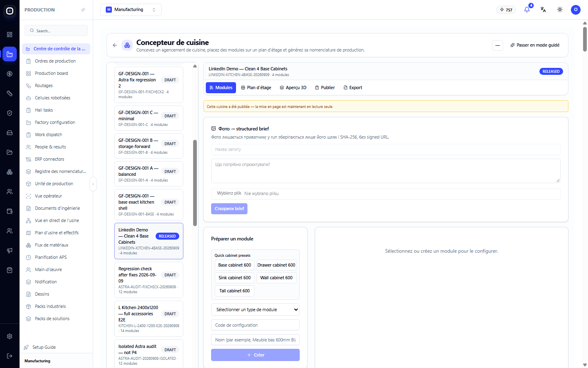Image resolution: width=588 pixels, height=368 pixels.
Task: Open the notifications bell with badge 4
Action: 527,9
